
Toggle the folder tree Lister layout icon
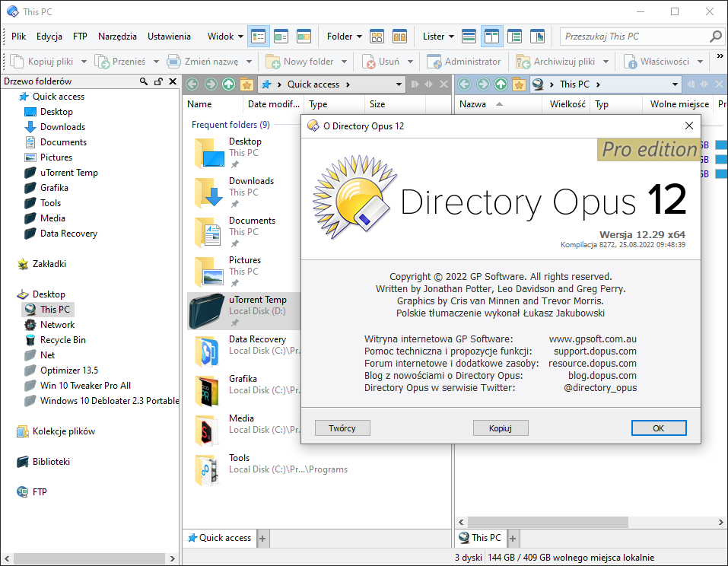[x=491, y=37]
